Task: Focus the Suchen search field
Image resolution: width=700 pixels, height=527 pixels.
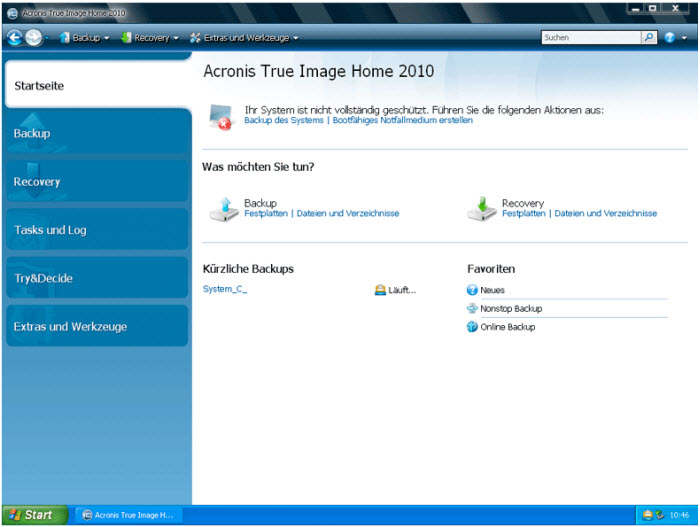Action: pos(591,38)
